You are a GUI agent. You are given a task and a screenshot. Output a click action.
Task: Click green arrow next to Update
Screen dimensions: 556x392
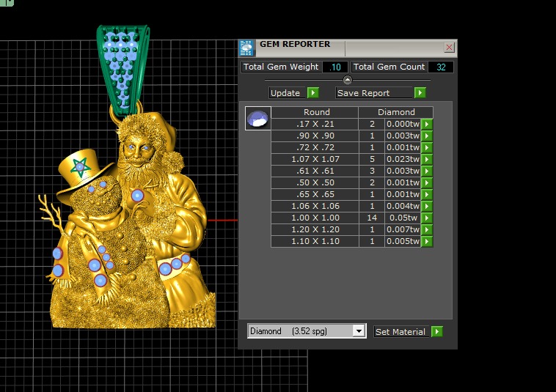pos(313,93)
